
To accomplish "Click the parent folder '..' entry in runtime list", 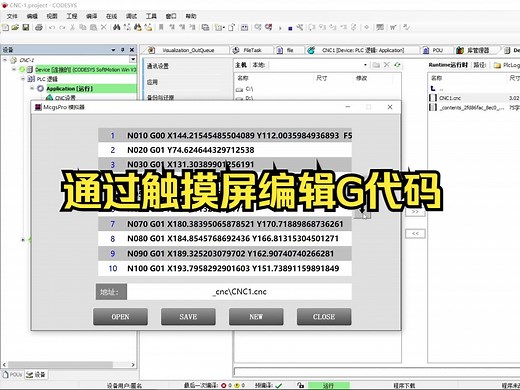I will (437, 89).
